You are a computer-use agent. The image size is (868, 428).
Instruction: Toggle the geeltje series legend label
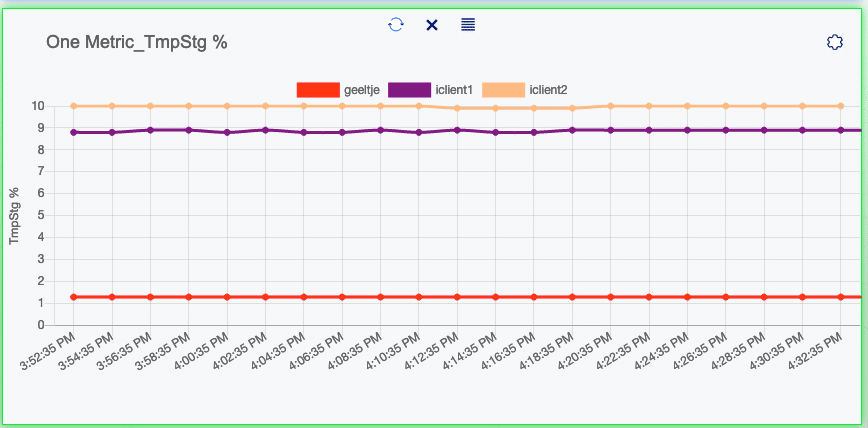point(361,90)
